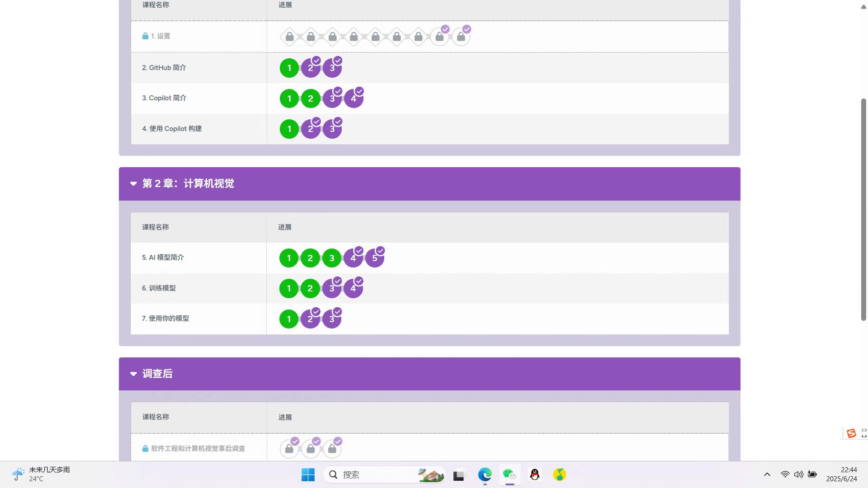Collapse the 调查后 section

[x=133, y=374]
